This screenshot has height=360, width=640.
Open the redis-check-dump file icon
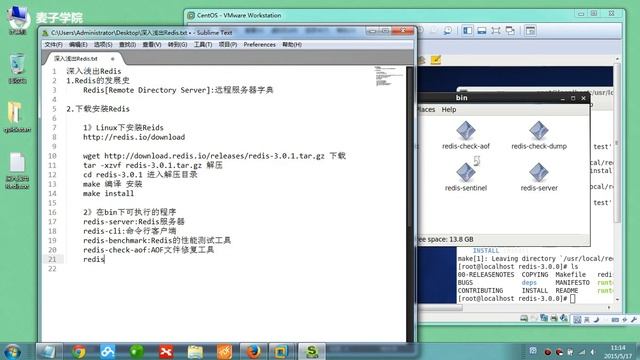click(x=539, y=131)
